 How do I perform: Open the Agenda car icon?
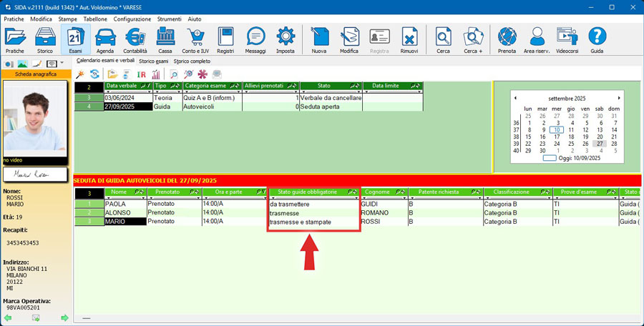click(105, 41)
